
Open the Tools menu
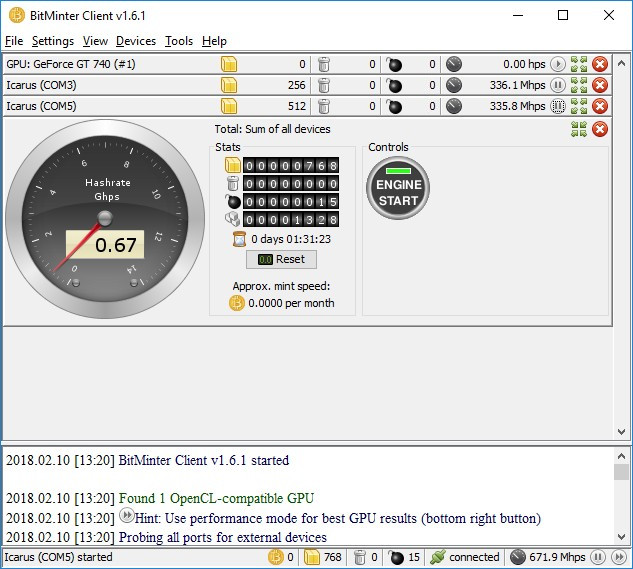click(179, 41)
